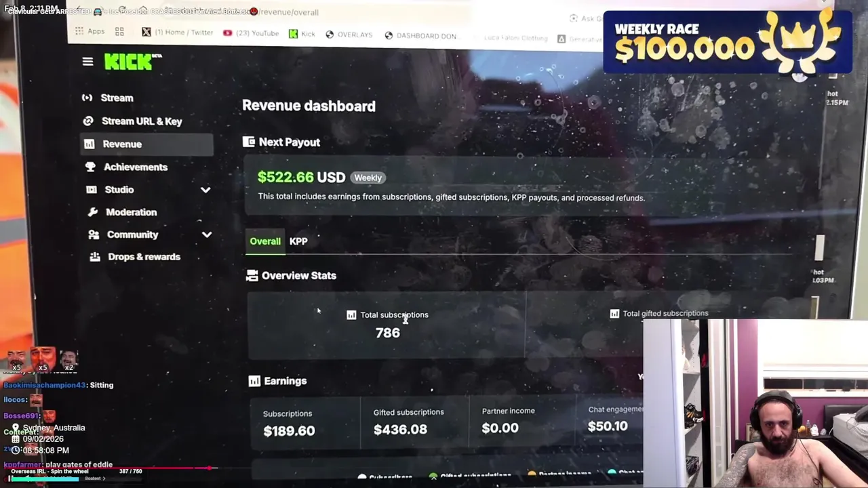Click the Weekly payout badge
This screenshot has height=488, width=868.
368,178
